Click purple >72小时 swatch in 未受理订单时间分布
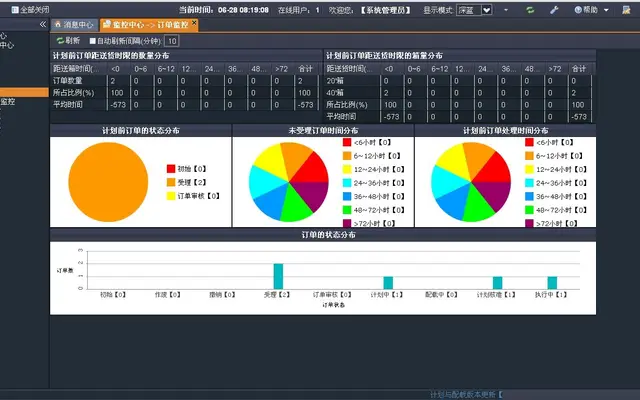This screenshot has width=640, height=400. point(347,223)
